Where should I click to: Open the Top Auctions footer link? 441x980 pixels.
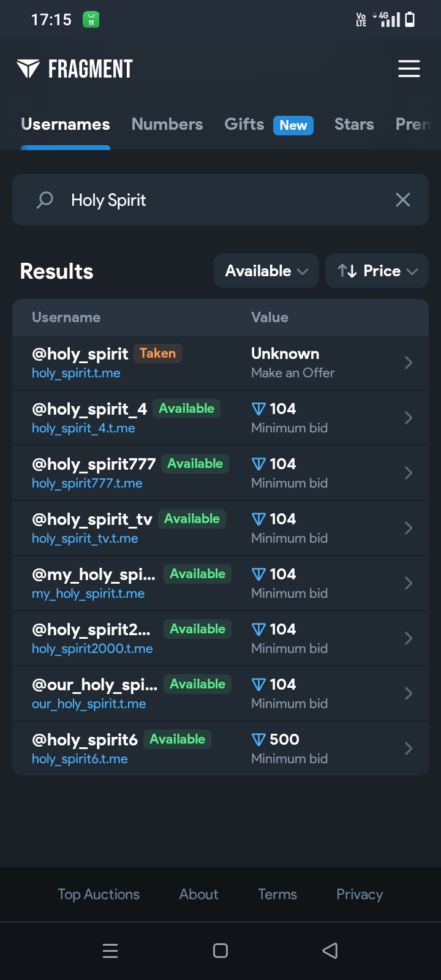[99, 894]
